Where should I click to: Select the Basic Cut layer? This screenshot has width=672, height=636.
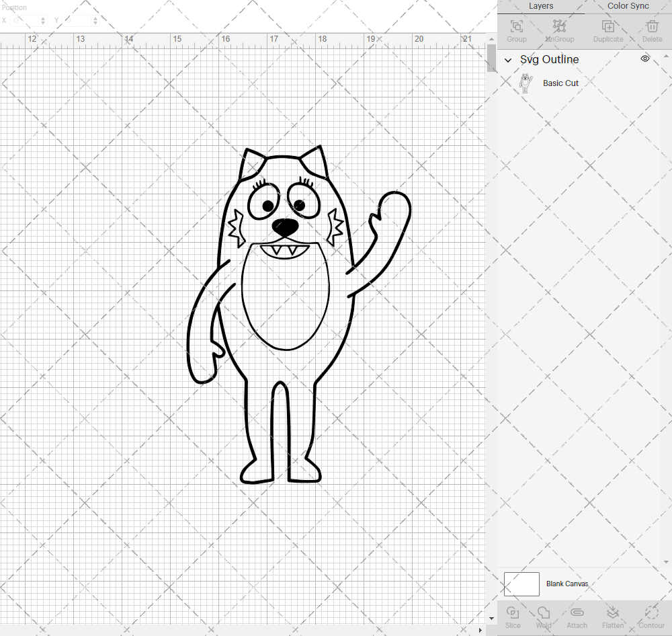561,83
